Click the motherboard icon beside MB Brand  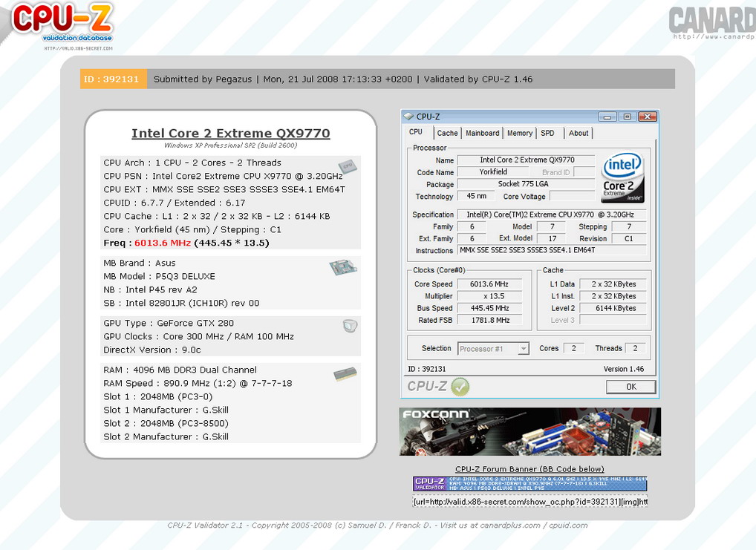(343, 267)
